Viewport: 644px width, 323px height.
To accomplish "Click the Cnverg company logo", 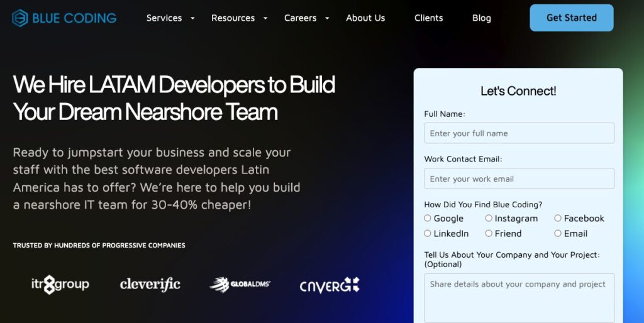I will click(330, 285).
